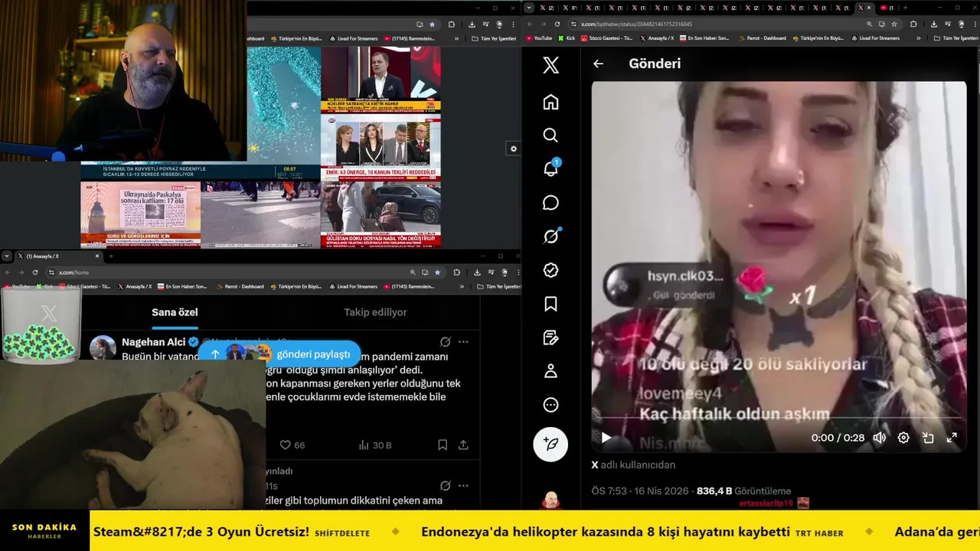Image resolution: width=980 pixels, height=551 pixels.
Task: Open Profile in the X sidebar
Action: click(x=550, y=371)
